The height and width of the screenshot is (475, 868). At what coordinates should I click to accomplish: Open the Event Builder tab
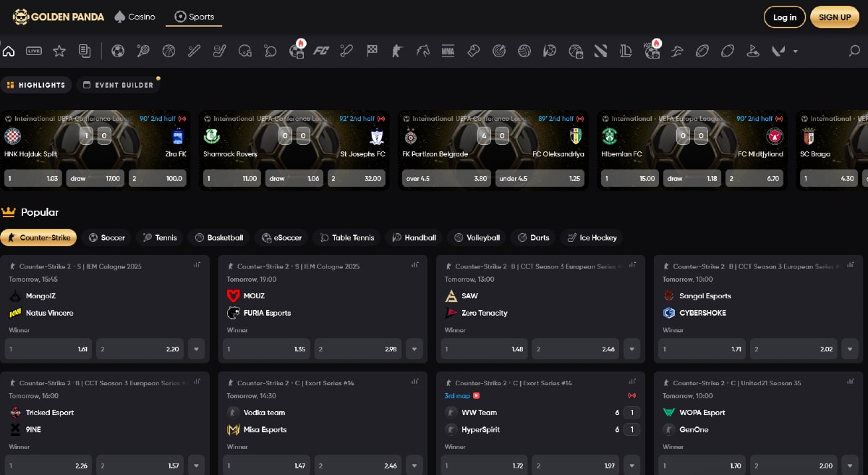118,85
